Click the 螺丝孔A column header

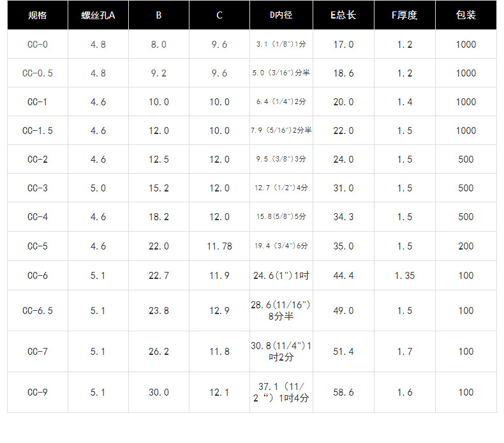98,15
